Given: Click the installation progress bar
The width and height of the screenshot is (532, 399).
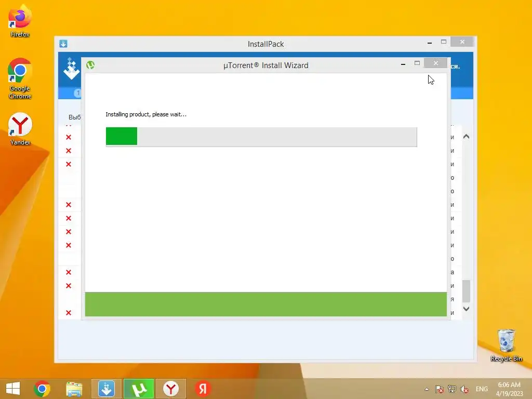Looking at the screenshot, I should [261, 137].
